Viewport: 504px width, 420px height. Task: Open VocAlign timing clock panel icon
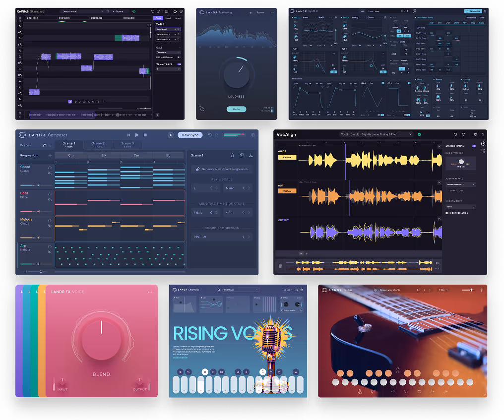pos(483,144)
